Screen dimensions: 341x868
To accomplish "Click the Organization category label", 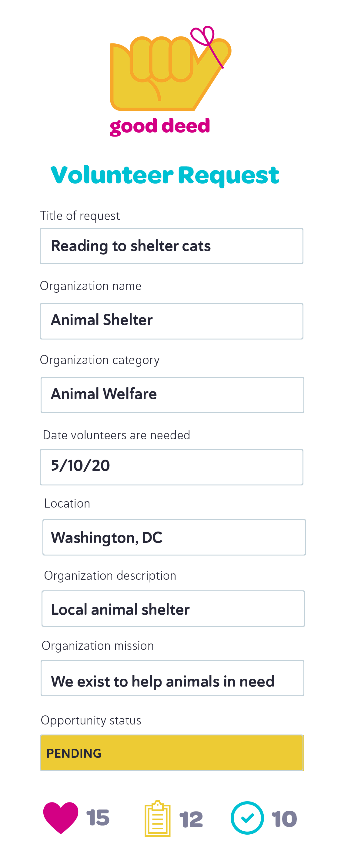I will tap(100, 360).
